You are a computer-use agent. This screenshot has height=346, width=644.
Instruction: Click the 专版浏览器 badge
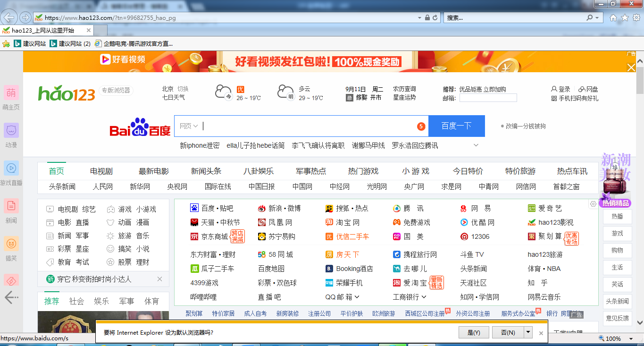(x=116, y=90)
